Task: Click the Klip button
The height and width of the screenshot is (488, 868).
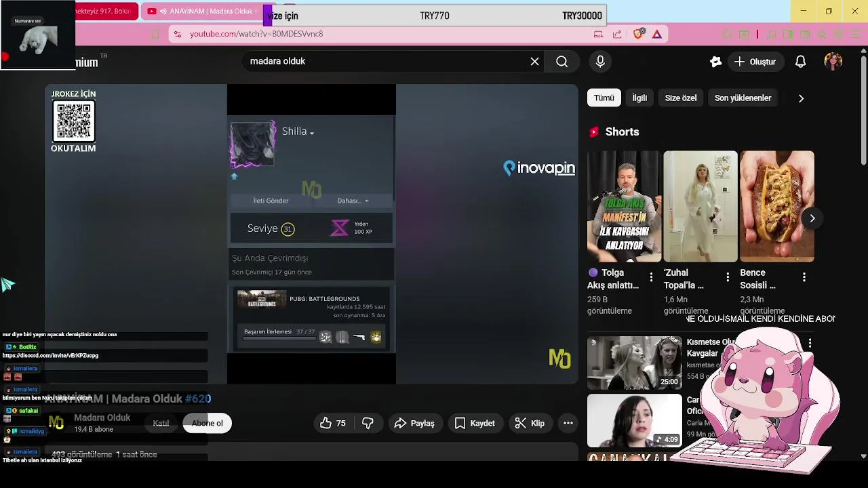Action: [x=530, y=424]
